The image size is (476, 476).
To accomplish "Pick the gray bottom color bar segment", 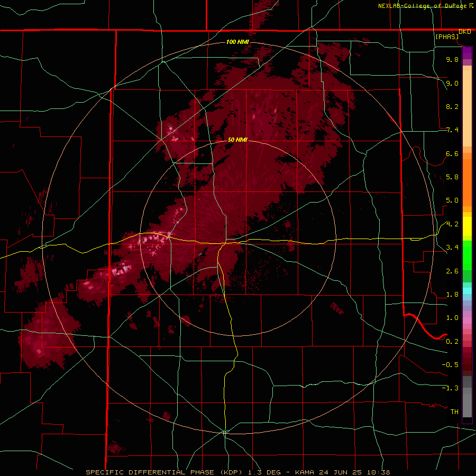I will click(x=467, y=406).
